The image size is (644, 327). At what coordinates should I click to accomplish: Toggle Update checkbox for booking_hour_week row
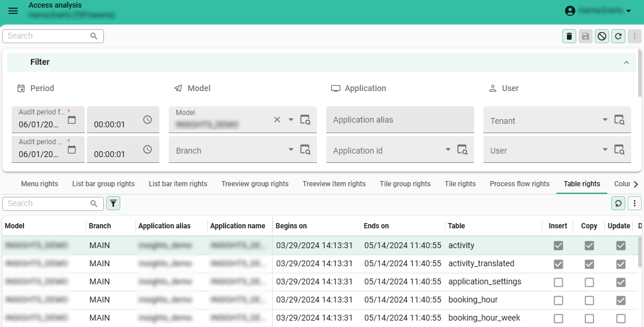pyautogui.click(x=621, y=318)
